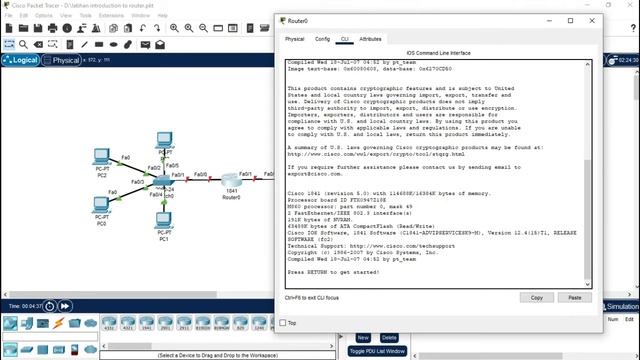
Task: Select Router0 in the topology
Action: 231,180
